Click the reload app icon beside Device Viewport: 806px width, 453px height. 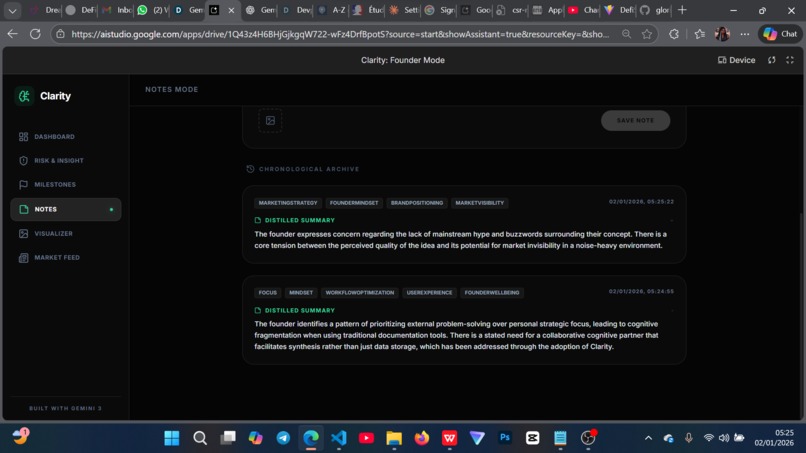(772, 60)
